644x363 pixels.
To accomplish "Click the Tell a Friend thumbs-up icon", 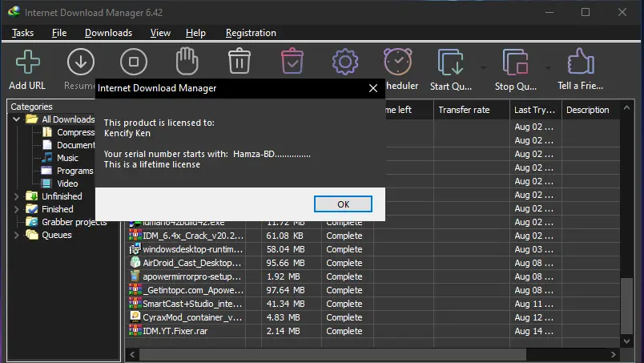I will [581, 61].
